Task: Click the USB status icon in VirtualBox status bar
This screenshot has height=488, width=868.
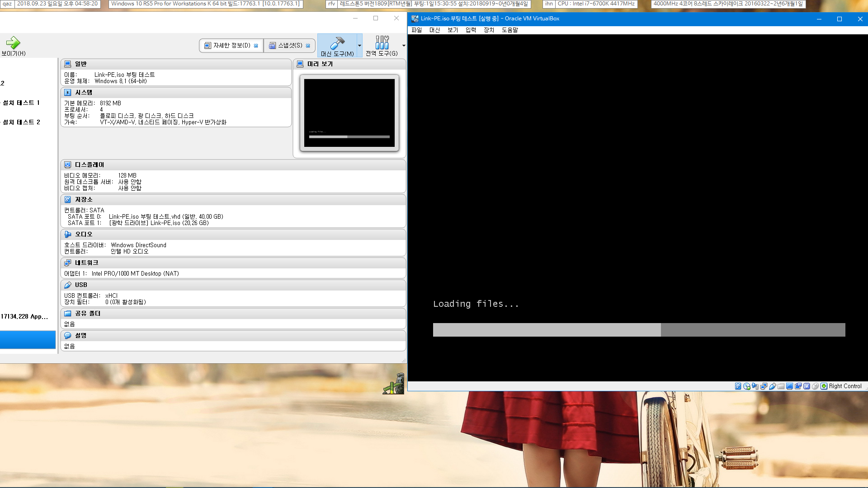Action: point(773,386)
